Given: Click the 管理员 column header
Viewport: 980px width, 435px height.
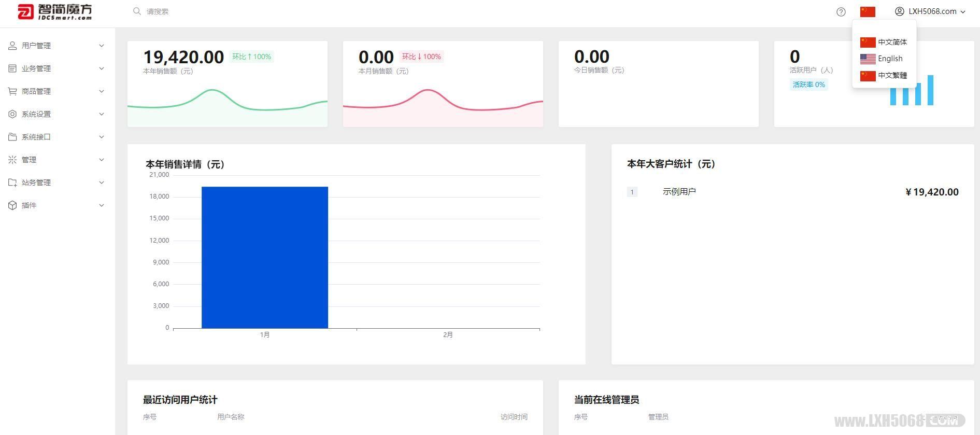Looking at the screenshot, I should coord(658,417).
